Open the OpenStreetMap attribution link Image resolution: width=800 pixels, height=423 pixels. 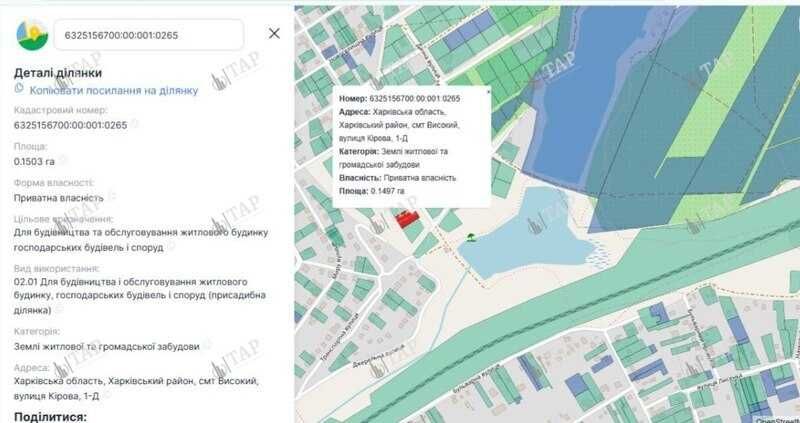777,420
